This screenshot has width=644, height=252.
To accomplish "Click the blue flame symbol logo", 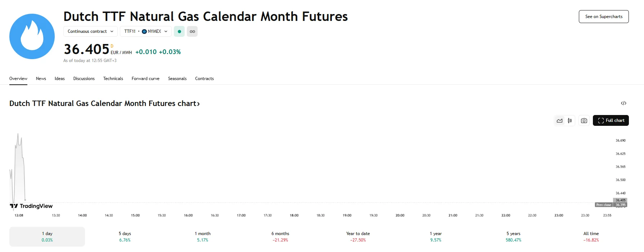I will point(32,36).
